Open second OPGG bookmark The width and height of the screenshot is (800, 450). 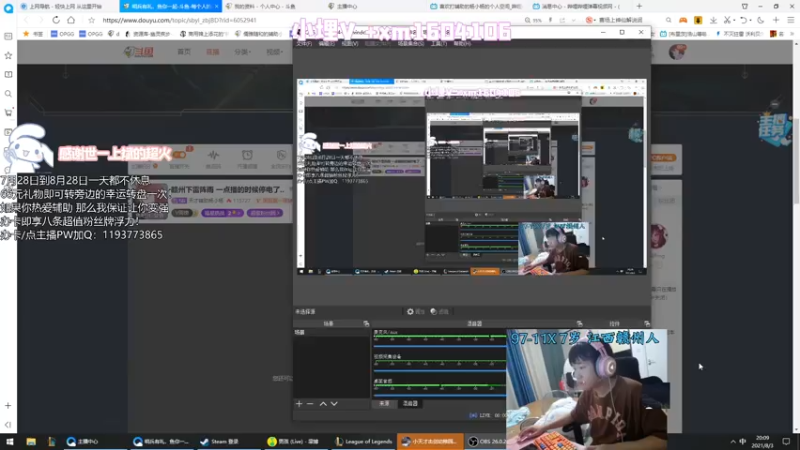pyautogui.click(x=91, y=34)
